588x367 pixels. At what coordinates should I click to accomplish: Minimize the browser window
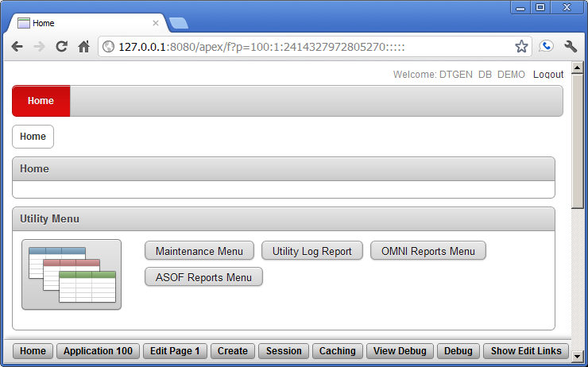(x=520, y=7)
